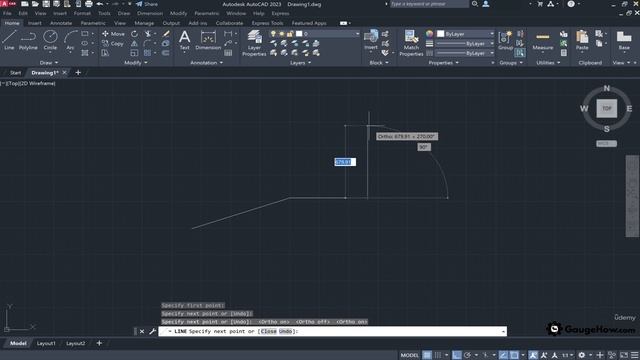Select the Arc tool
640x360 pixels.
point(70,40)
